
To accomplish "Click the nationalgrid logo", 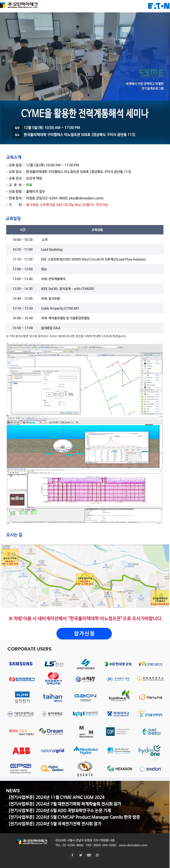I will click(x=52, y=750).
